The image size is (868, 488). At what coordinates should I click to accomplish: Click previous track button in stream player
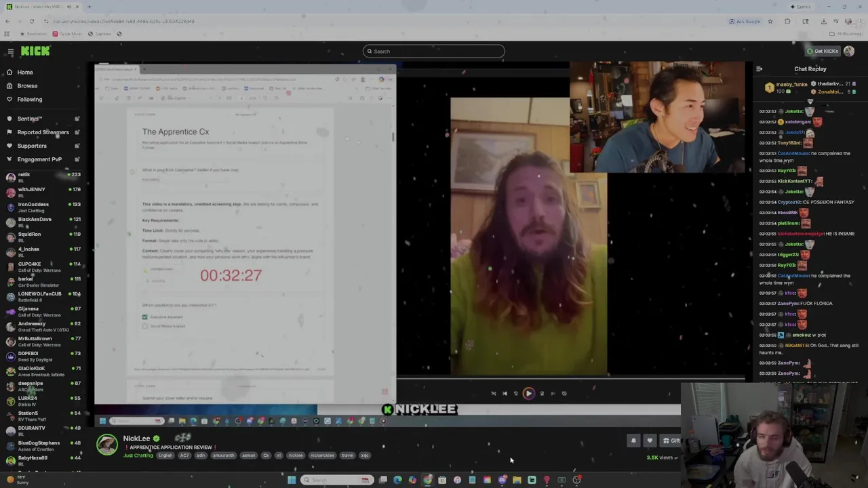coord(505,393)
